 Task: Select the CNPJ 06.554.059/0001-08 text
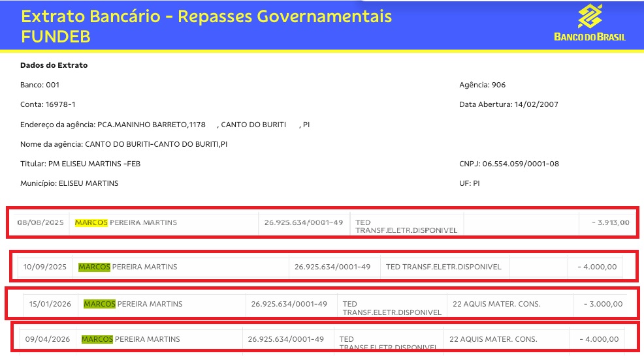point(509,164)
